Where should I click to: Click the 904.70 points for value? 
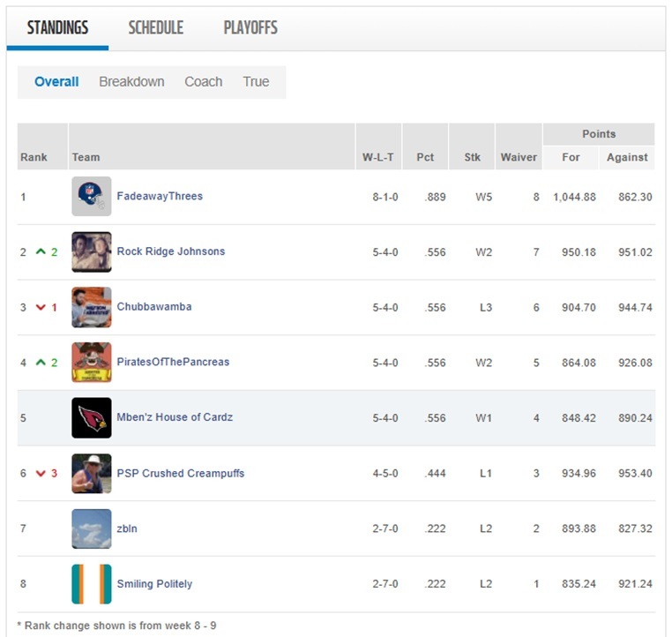point(579,307)
